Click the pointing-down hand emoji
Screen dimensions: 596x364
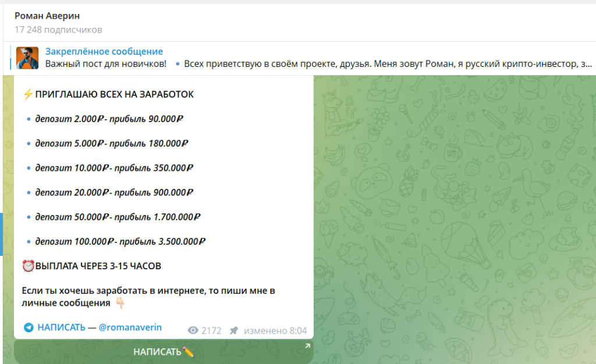point(120,302)
